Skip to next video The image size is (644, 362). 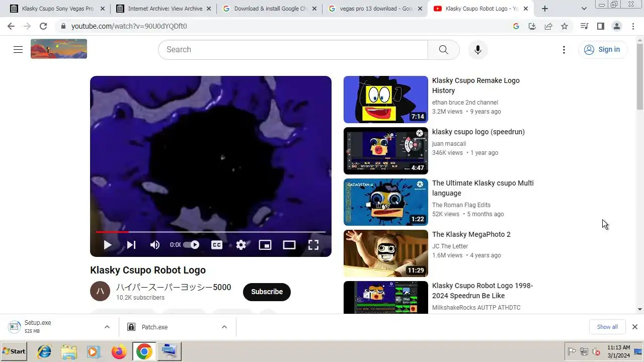(x=131, y=245)
